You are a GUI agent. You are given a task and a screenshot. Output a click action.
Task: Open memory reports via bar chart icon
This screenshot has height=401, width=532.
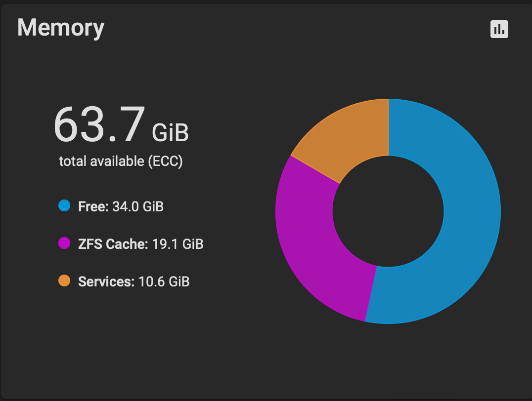pyautogui.click(x=499, y=29)
